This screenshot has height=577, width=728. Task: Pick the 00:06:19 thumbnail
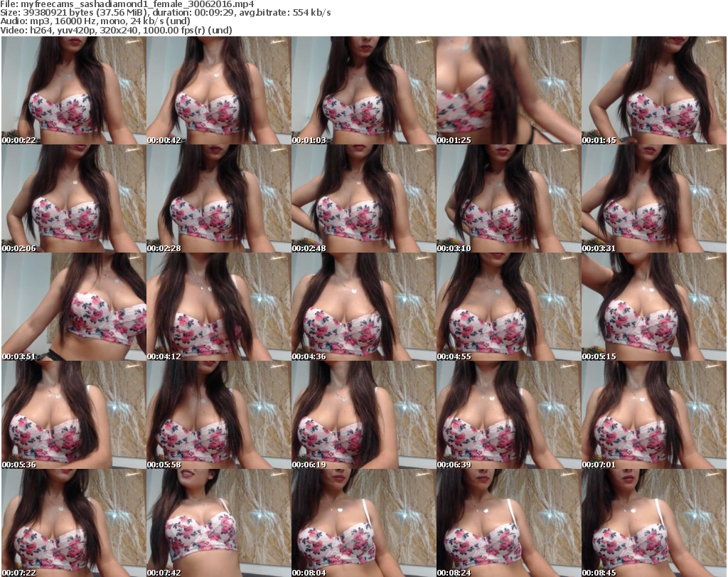point(363,415)
